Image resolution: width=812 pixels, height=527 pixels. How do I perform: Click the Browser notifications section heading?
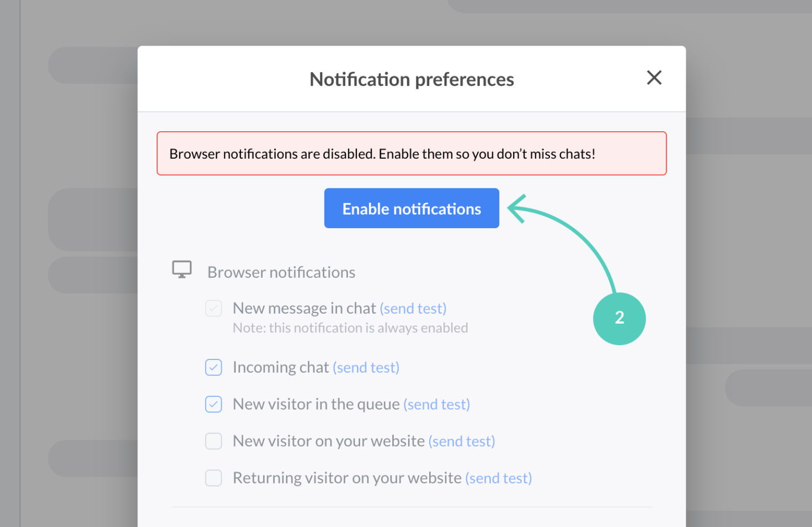click(281, 272)
